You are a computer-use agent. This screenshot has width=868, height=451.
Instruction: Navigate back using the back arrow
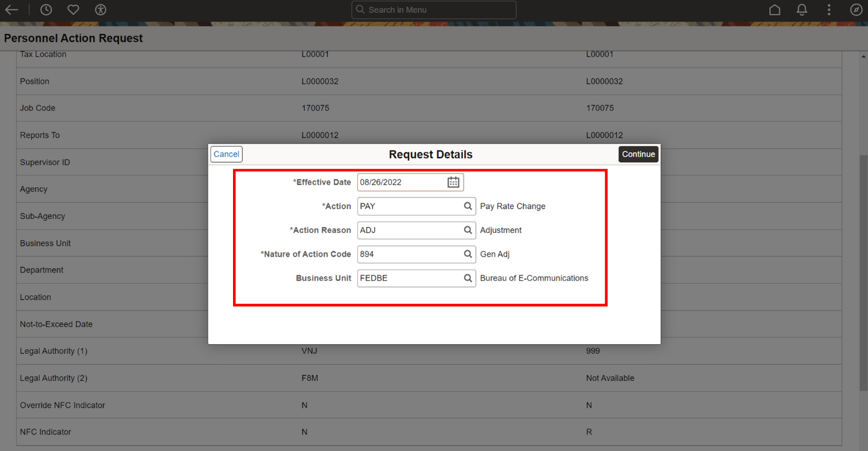[x=11, y=10]
